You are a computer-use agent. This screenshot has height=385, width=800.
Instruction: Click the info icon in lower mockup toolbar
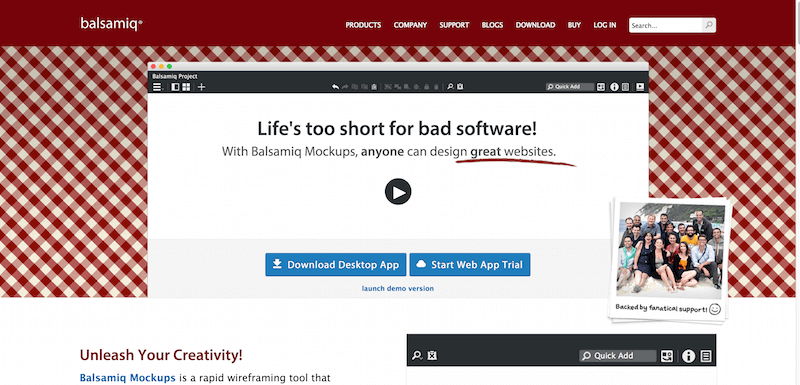tap(689, 356)
